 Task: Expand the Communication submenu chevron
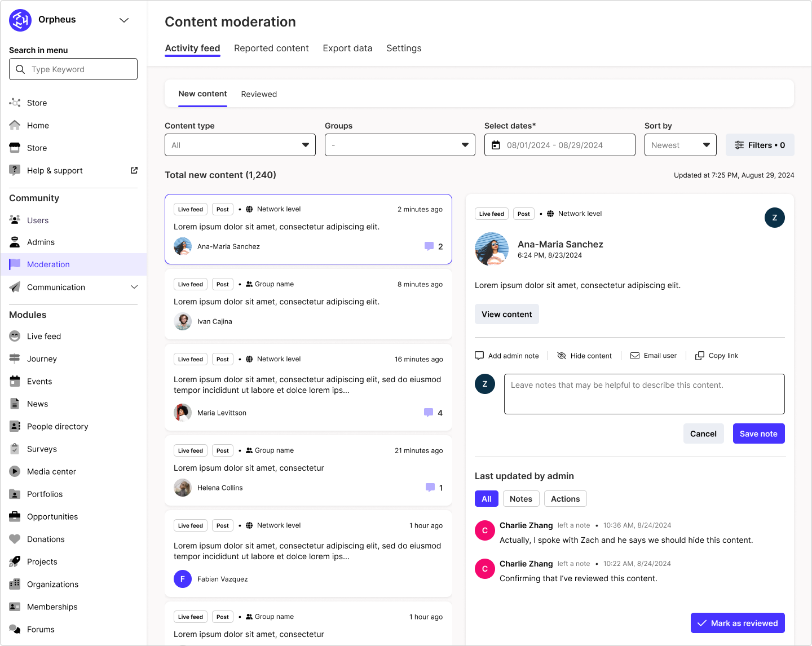click(x=134, y=287)
